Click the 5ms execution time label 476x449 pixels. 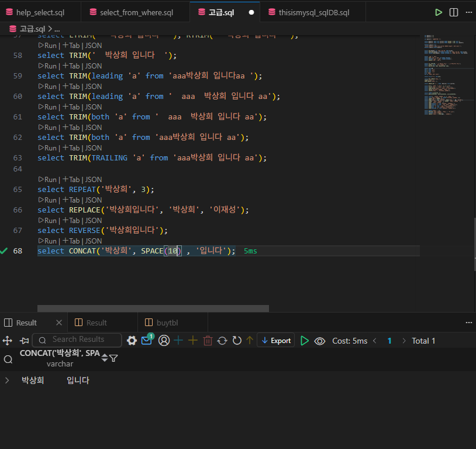250,251
